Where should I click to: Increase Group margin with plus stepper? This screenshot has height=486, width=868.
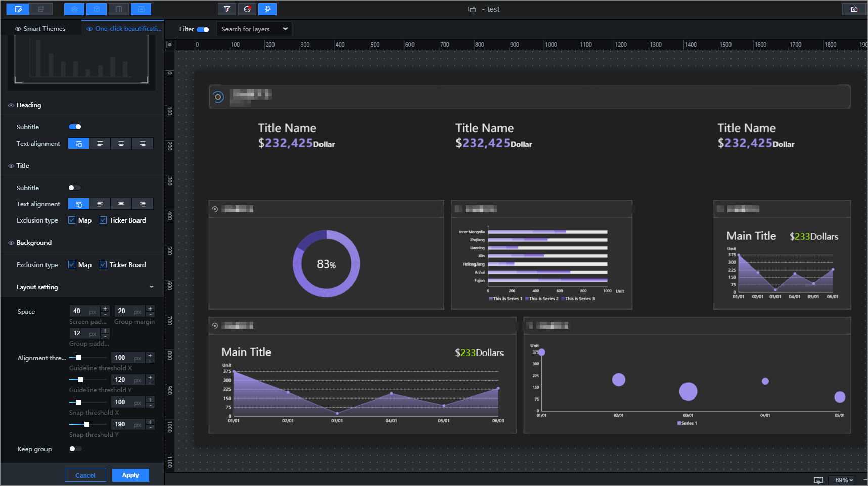(x=150, y=308)
